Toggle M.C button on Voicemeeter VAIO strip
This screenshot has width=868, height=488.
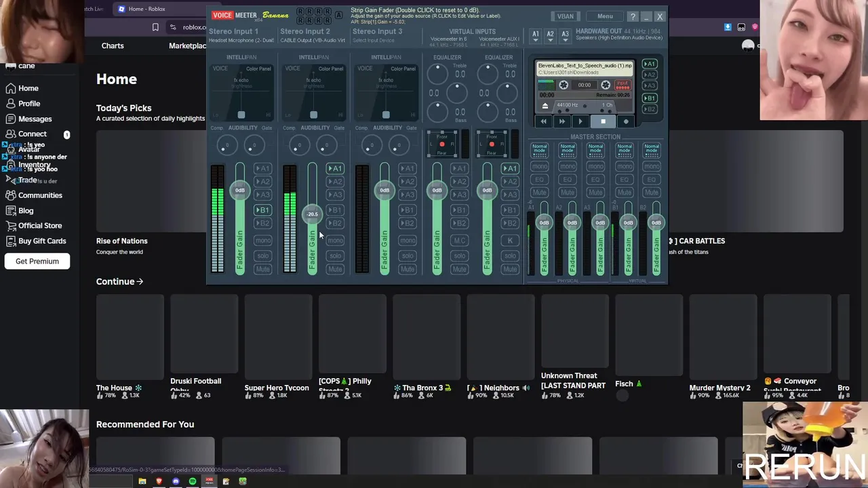(x=460, y=240)
